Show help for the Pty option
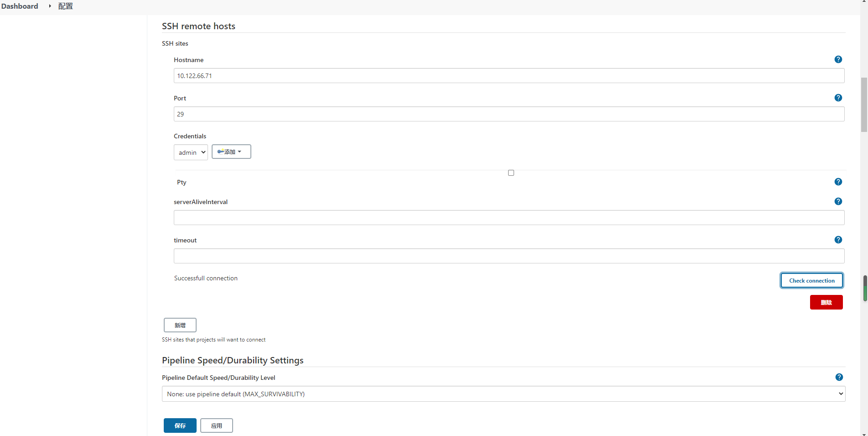 pos(838,182)
